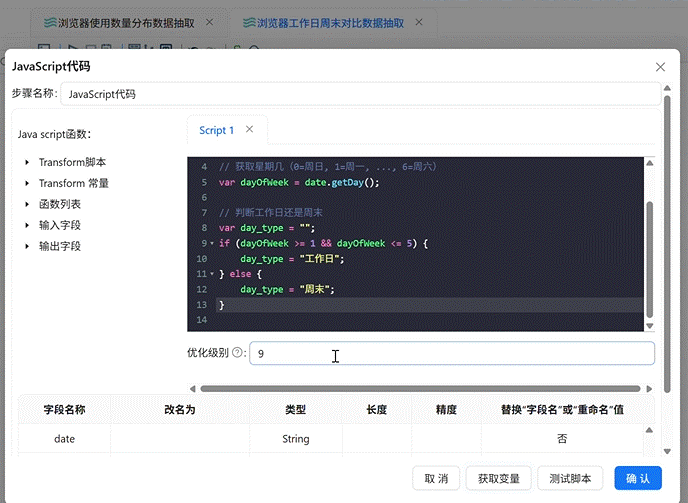Click the 浏览器工作日周末对比数据抽取 tab's layers icon
The height and width of the screenshot is (503, 688).
(x=249, y=23)
